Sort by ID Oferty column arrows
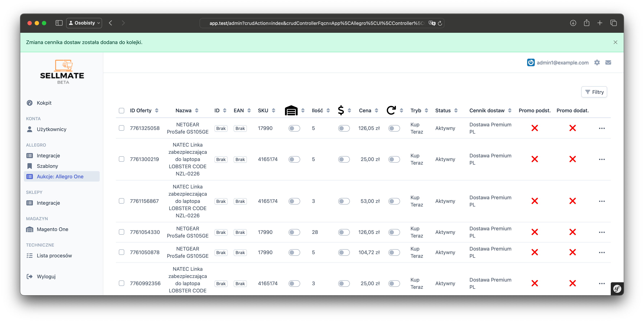Screen dimensions: 644x322 (x=157, y=110)
